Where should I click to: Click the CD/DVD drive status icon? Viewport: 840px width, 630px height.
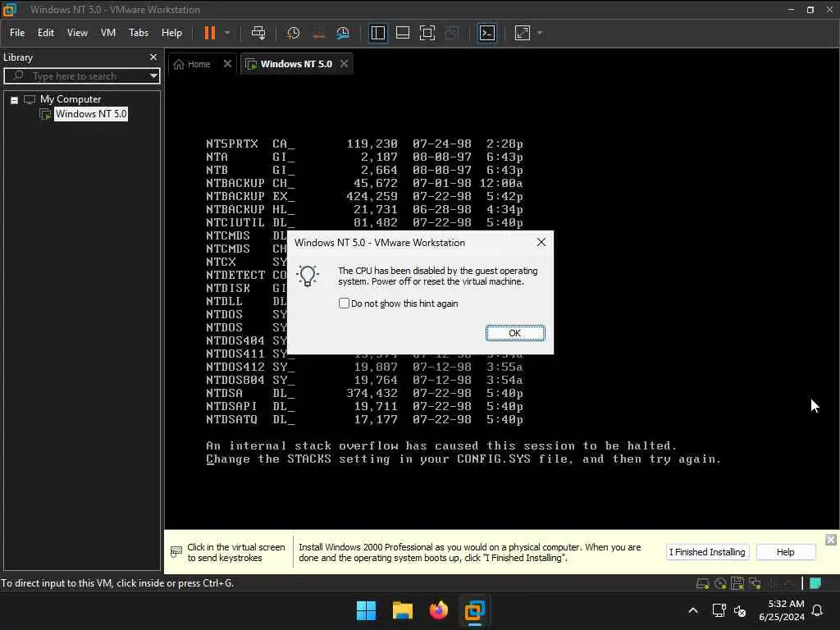(720, 583)
